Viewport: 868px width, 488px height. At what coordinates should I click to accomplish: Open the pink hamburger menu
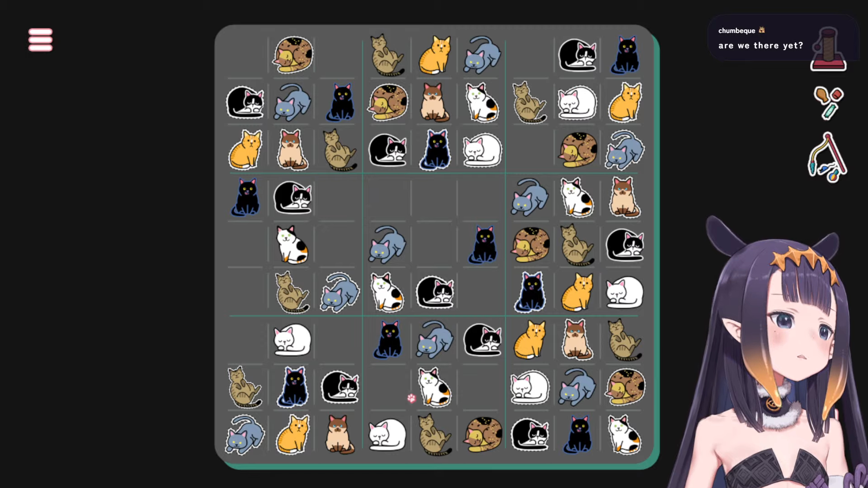(40, 40)
